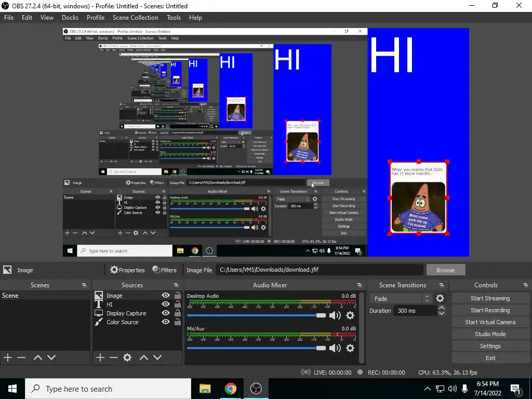
Task: Browse for an image file
Action: pyautogui.click(x=445, y=270)
